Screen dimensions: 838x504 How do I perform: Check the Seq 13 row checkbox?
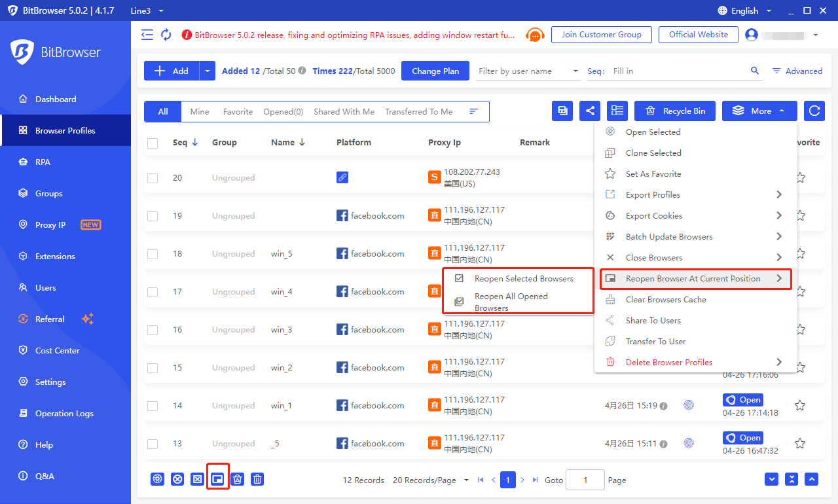[153, 444]
